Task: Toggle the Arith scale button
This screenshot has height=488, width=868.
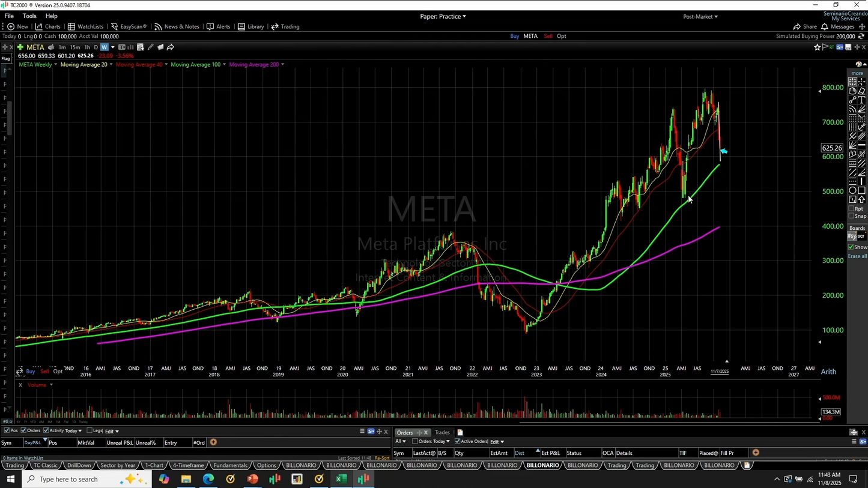Action: [829, 372]
